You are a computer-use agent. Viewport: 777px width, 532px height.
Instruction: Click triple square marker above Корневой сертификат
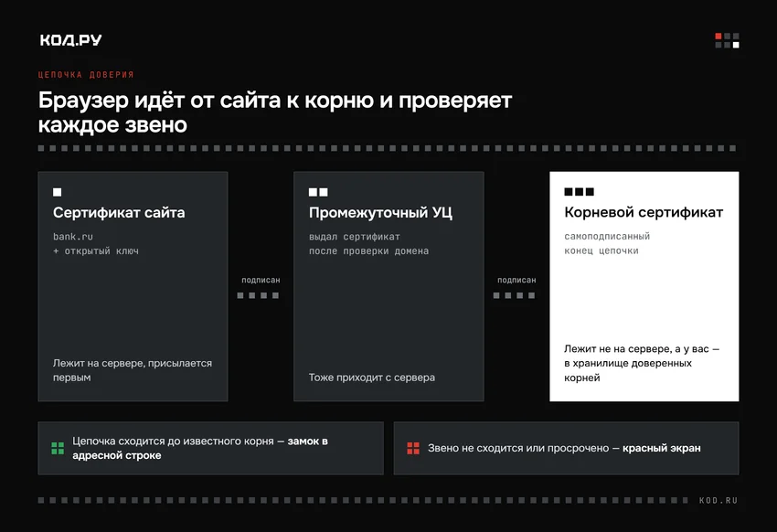579,192
